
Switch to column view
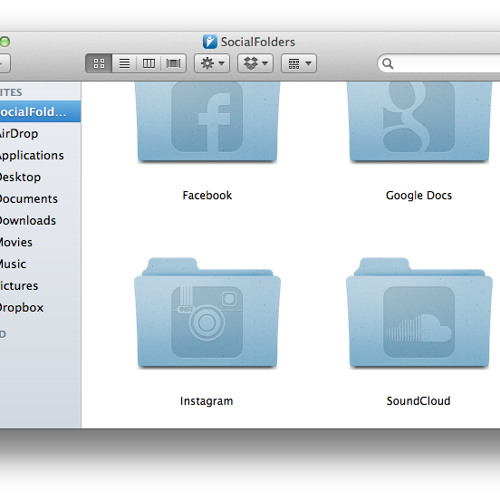click(149, 63)
